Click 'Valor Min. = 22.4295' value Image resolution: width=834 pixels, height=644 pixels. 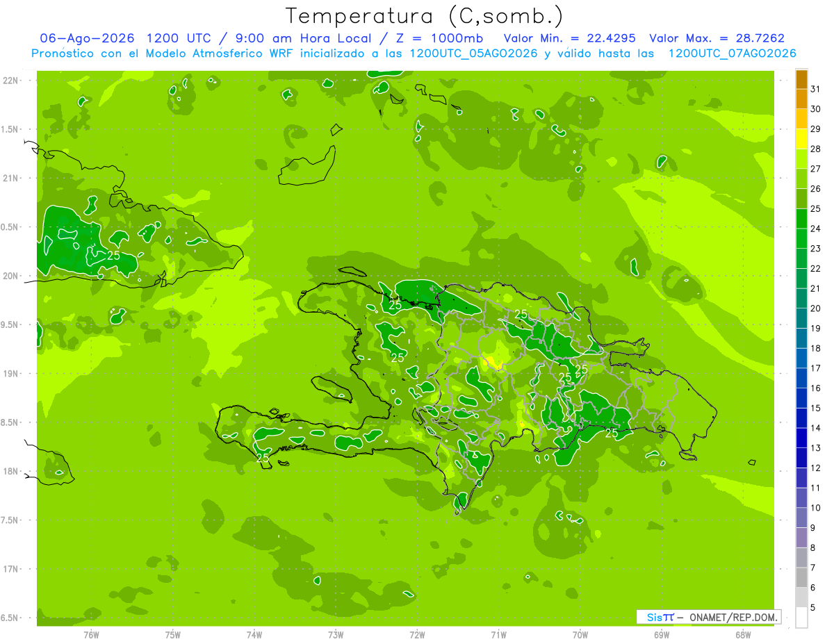point(570,38)
